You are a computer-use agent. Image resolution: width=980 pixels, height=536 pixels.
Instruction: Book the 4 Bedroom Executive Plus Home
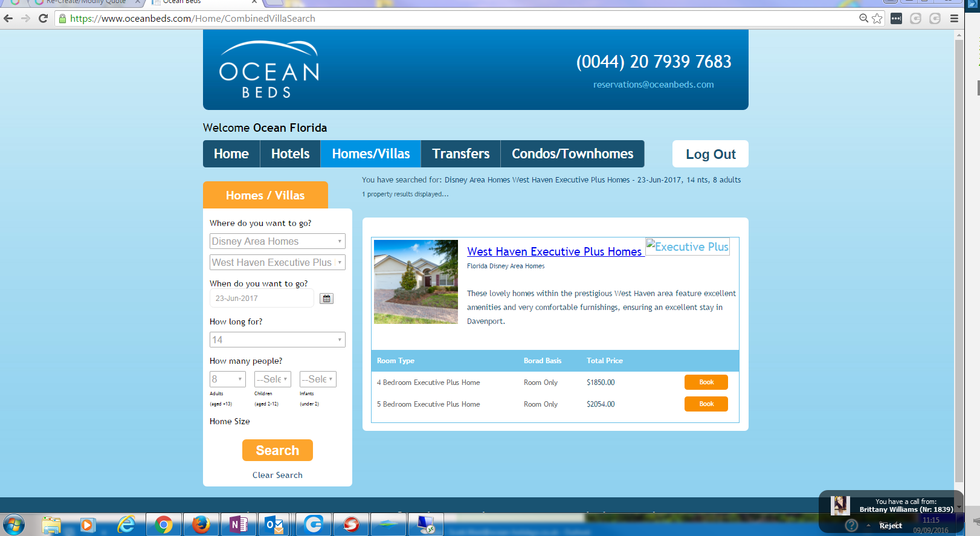pos(706,382)
